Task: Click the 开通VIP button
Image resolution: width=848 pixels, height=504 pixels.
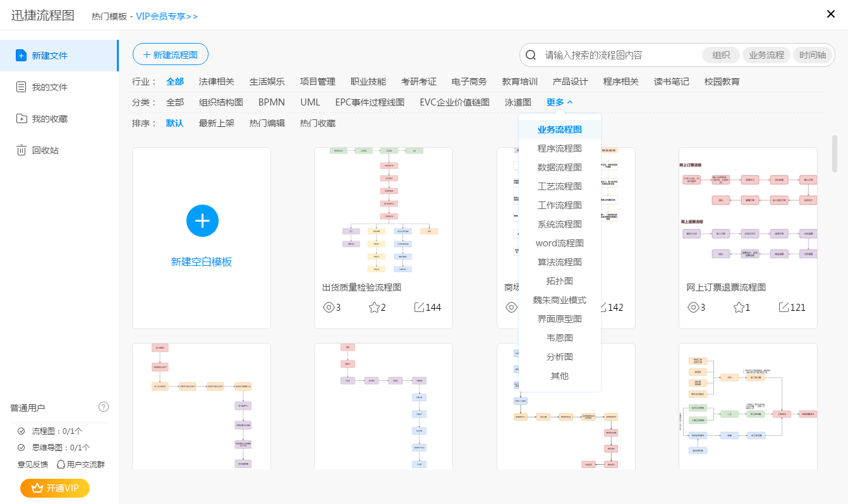Action: 55,488
